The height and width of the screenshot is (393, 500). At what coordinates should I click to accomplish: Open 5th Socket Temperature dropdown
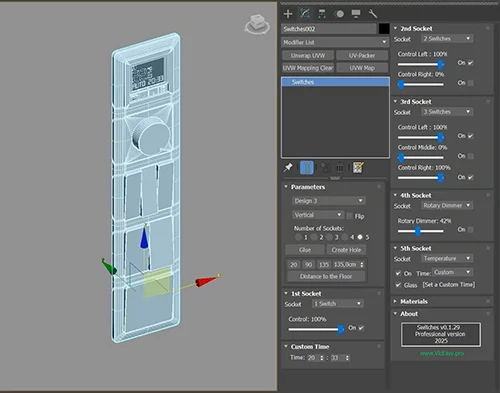[x=447, y=258]
